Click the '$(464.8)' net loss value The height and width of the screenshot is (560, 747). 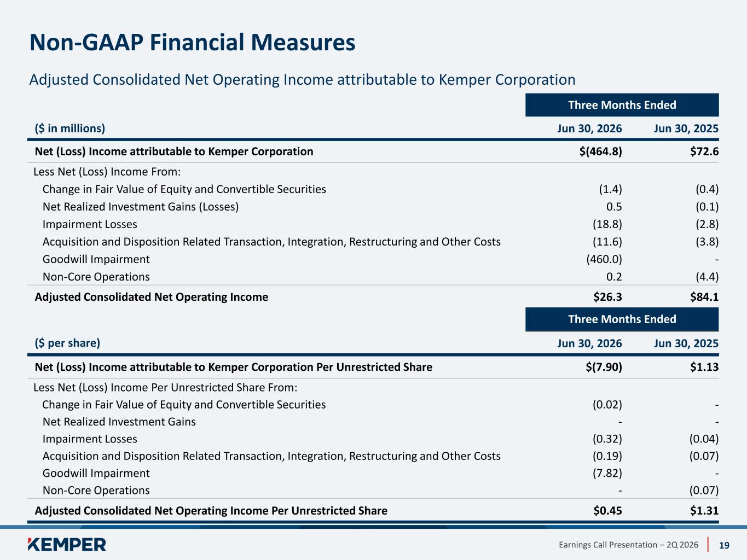click(600, 151)
